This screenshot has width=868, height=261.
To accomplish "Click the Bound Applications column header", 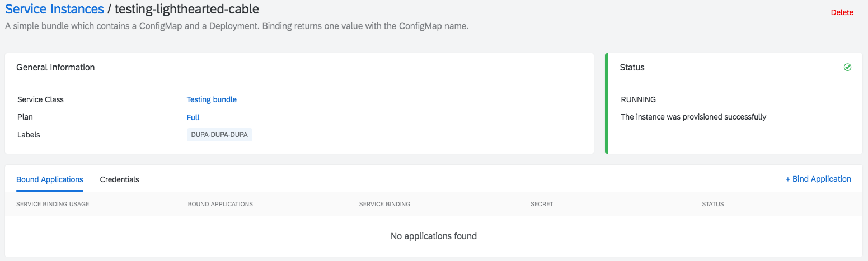I will pos(220,204).
